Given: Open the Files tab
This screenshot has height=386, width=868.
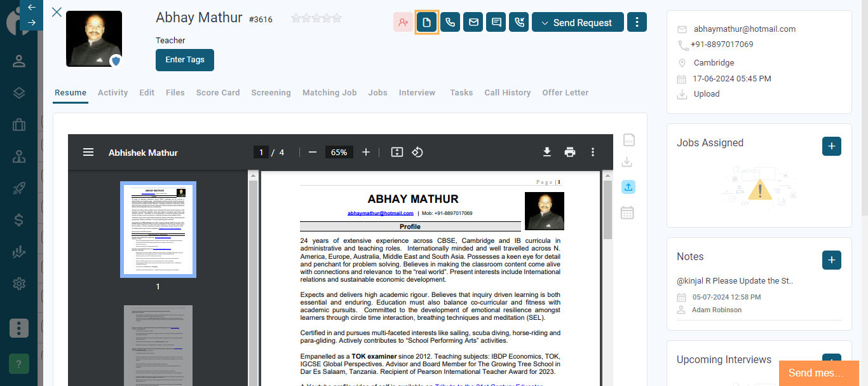Looking at the screenshot, I should (175, 92).
